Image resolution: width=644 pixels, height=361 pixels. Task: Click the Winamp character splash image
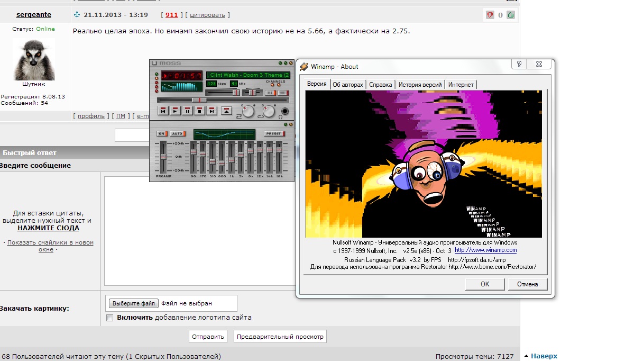pos(424,164)
